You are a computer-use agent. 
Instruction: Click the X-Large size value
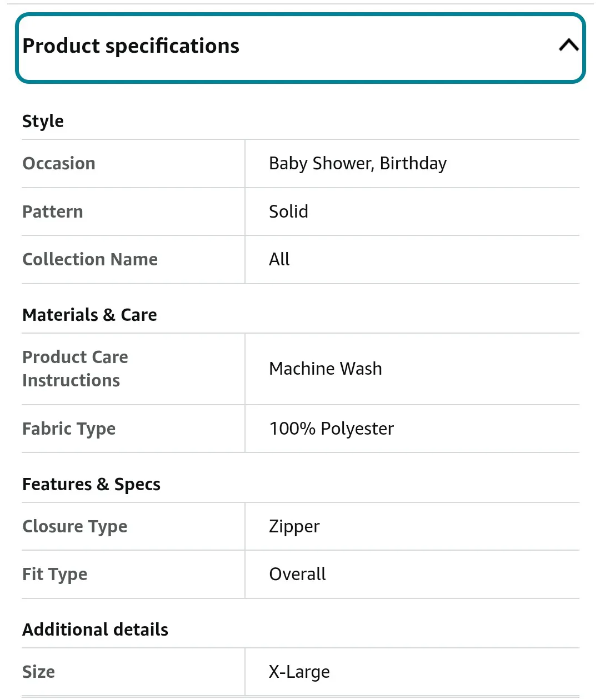point(299,672)
